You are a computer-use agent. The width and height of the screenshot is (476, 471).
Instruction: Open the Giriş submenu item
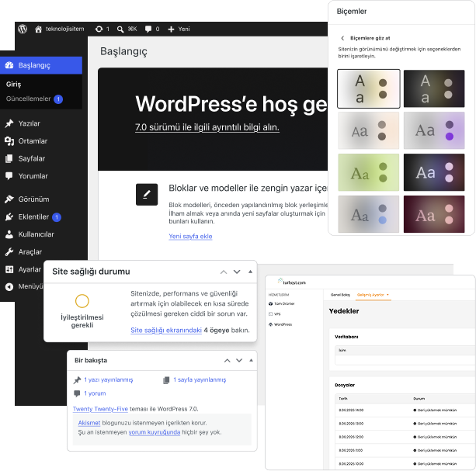point(14,85)
